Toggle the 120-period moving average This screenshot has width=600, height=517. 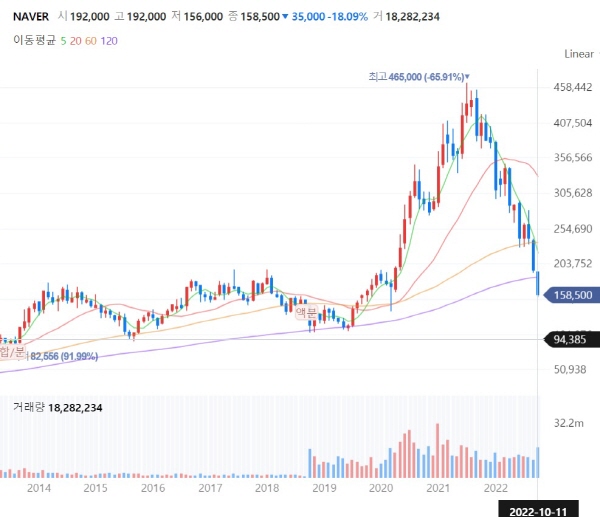point(109,41)
